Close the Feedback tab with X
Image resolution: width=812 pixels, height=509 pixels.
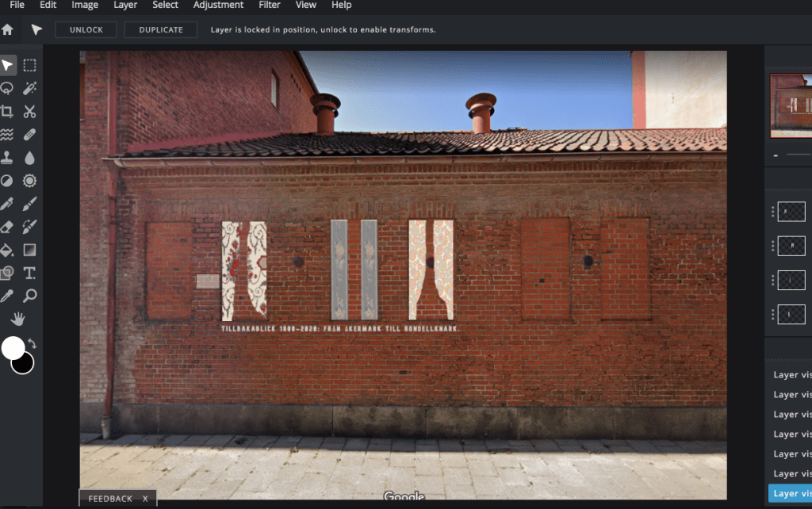(145, 499)
